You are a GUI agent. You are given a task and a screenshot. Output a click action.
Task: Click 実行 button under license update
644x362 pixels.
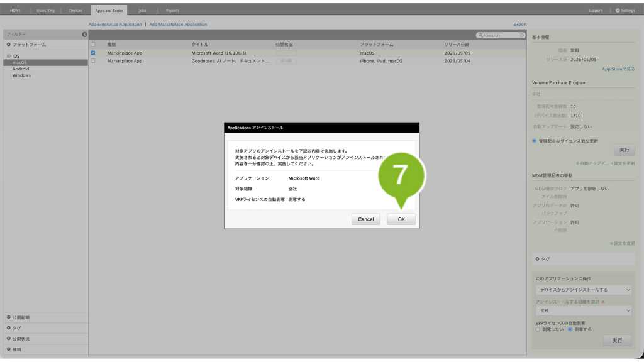[x=625, y=150]
